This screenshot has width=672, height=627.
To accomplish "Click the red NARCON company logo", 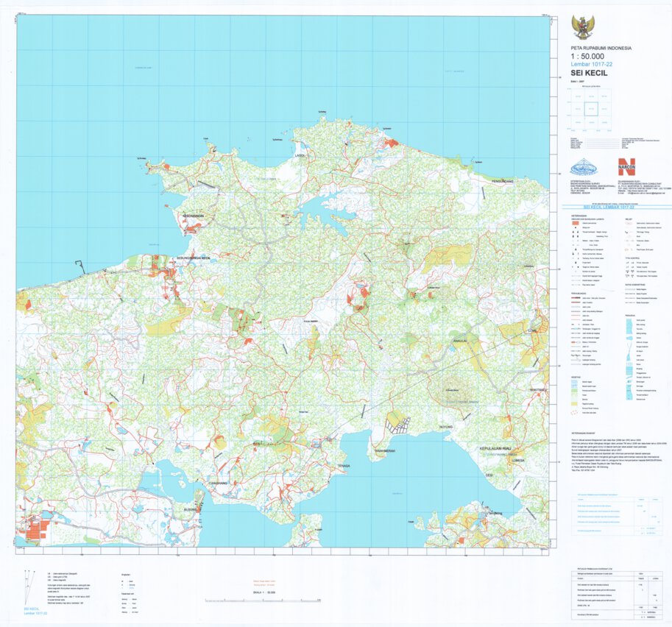I will point(626,167).
